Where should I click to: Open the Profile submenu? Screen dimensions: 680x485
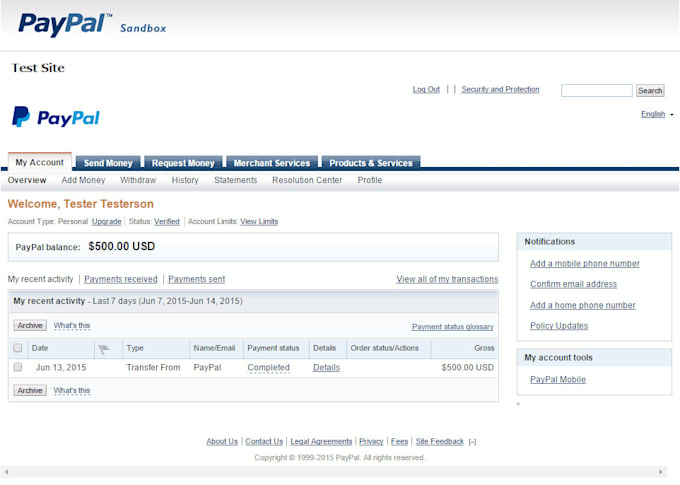(369, 180)
